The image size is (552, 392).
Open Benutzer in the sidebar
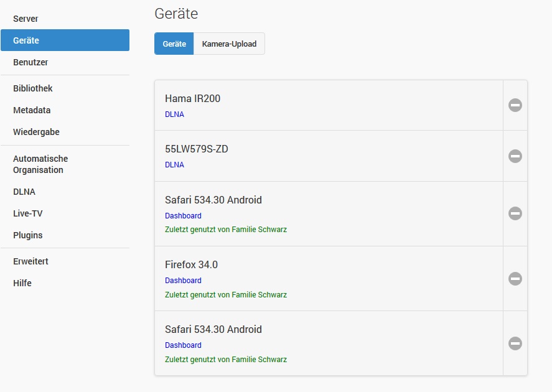click(x=30, y=62)
